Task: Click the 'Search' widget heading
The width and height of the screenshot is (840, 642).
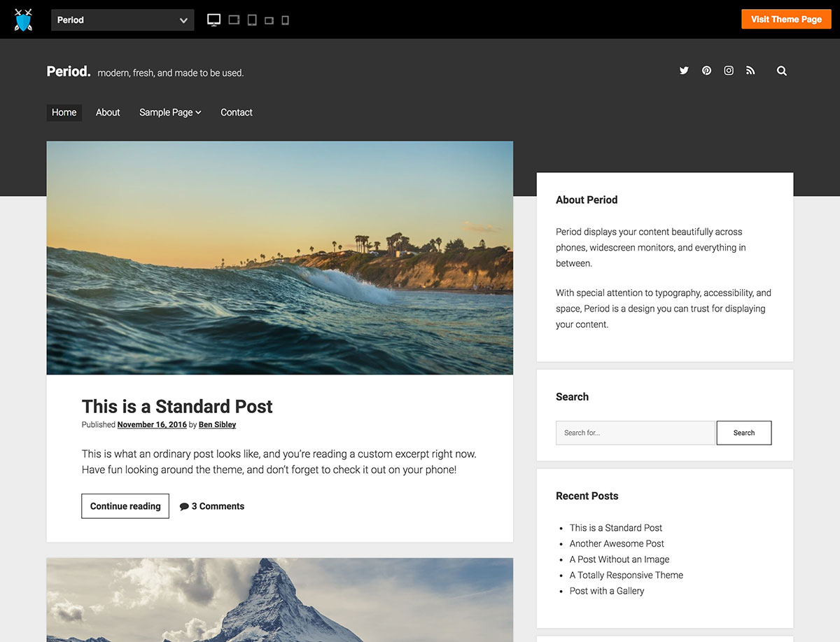Action: click(x=572, y=397)
